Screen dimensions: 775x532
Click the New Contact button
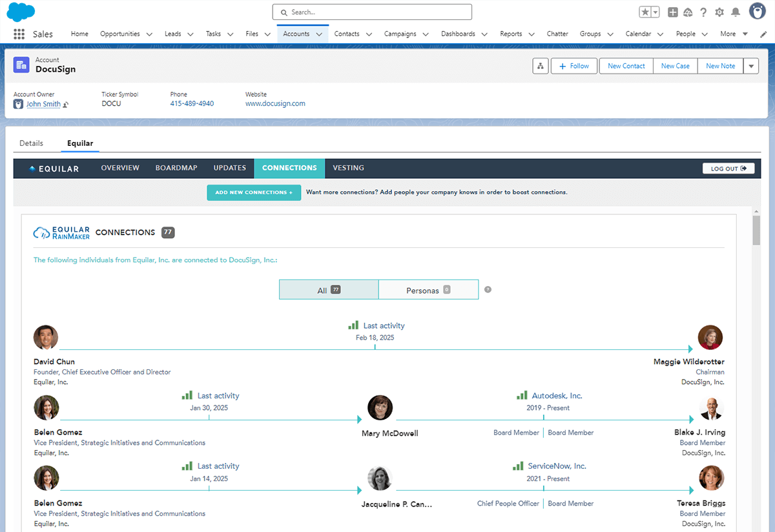point(626,66)
